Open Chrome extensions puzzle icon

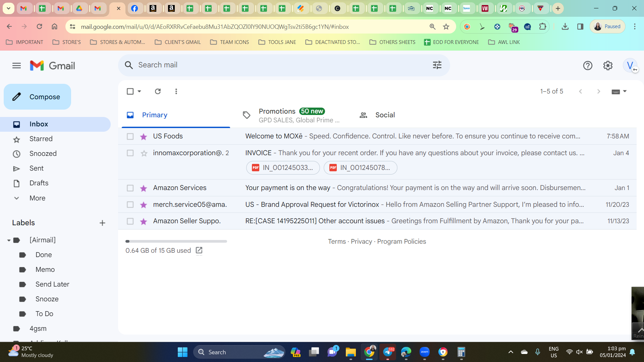coord(542,27)
